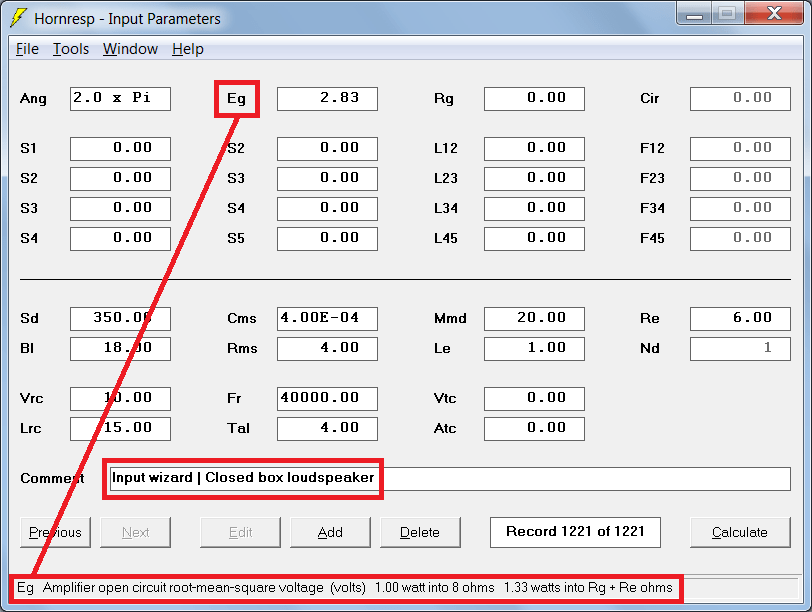Click the S1 value field
Viewport: 812px width, 612px height.
pos(120,149)
